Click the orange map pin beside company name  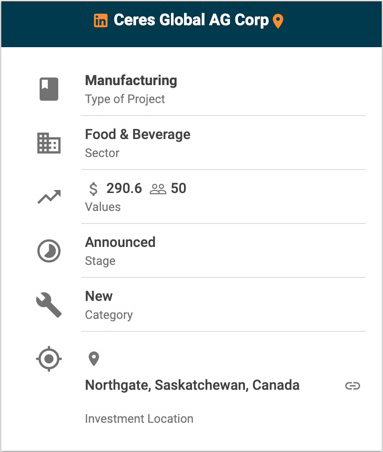pos(278,21)
